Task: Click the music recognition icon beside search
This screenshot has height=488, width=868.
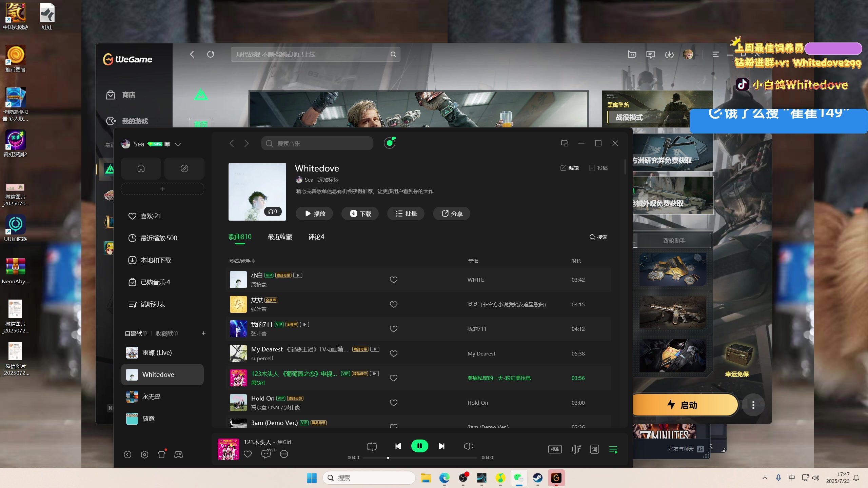Action: (x=390, y=143)
